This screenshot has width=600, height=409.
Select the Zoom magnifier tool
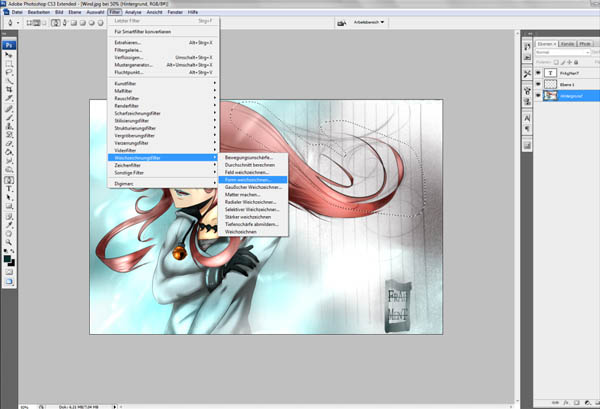(x=9, y=242)
